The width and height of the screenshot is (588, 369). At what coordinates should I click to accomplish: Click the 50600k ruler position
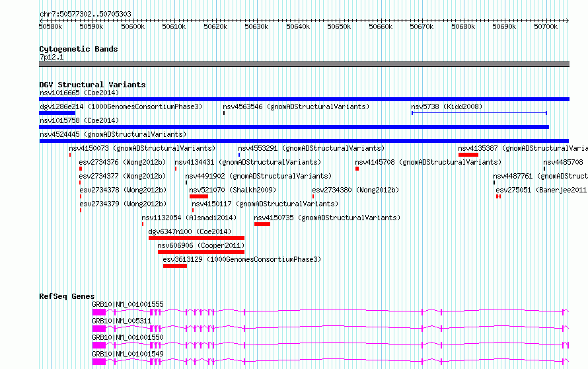[x=133, y=26]
